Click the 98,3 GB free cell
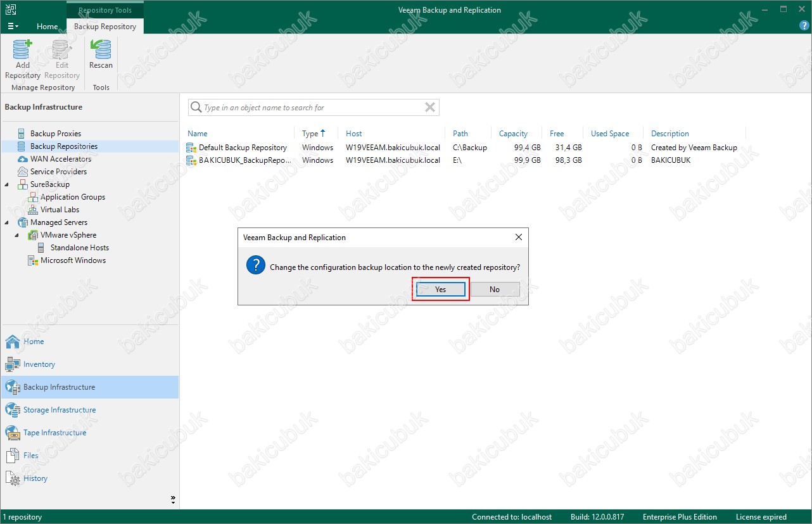This screenshot has width=812, height=524. (x=568, y=160)
